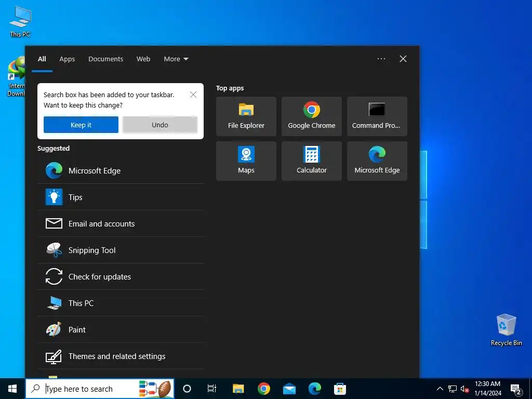
Task: Show hidden tray icons chevron
Action: tap(440, 389)
